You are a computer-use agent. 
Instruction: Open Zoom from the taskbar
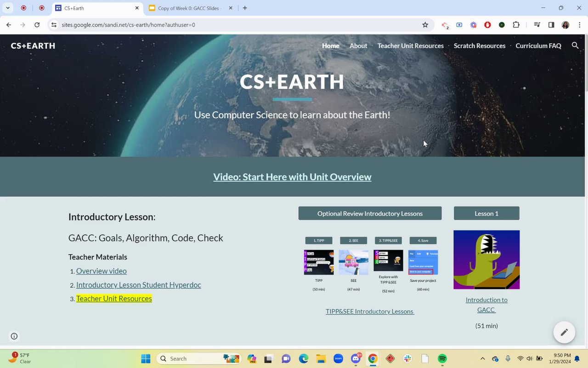[x=338, y=358]
